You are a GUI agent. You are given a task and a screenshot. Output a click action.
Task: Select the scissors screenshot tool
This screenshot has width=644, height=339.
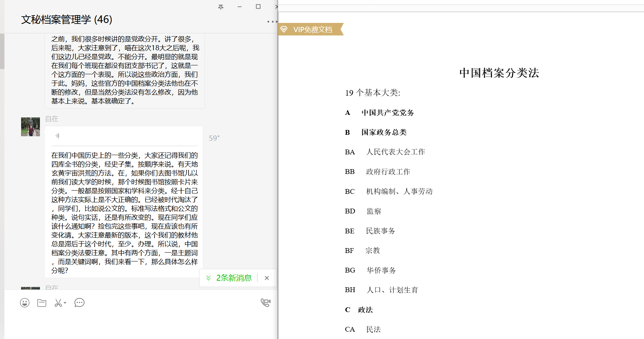tap(58, 303)
